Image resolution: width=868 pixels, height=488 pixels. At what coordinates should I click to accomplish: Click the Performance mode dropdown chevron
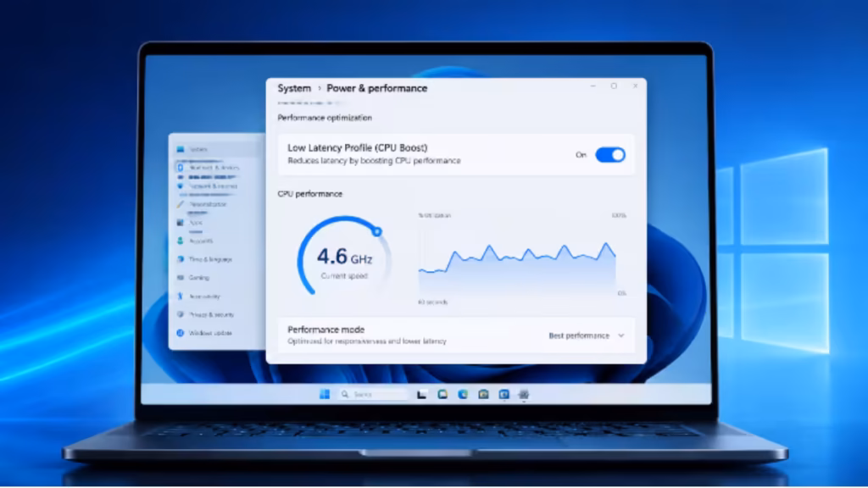coord(621,335)
